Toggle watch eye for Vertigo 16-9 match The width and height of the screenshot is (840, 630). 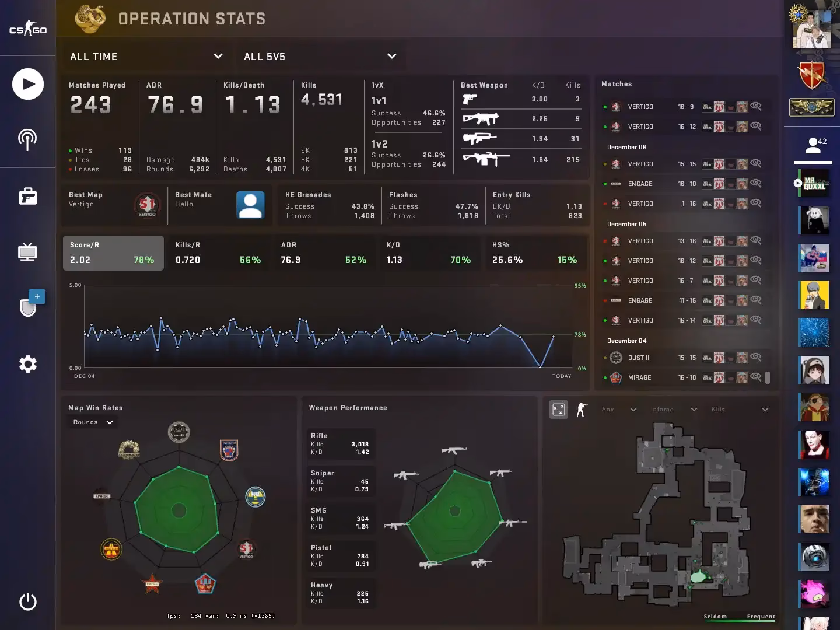coord(756,106)
